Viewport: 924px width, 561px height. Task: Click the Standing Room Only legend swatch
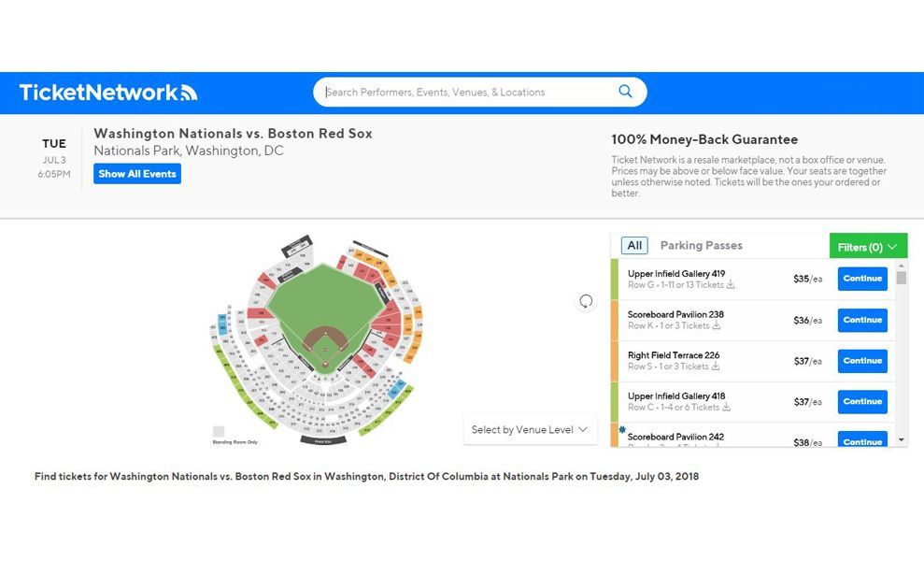(219, 431)
